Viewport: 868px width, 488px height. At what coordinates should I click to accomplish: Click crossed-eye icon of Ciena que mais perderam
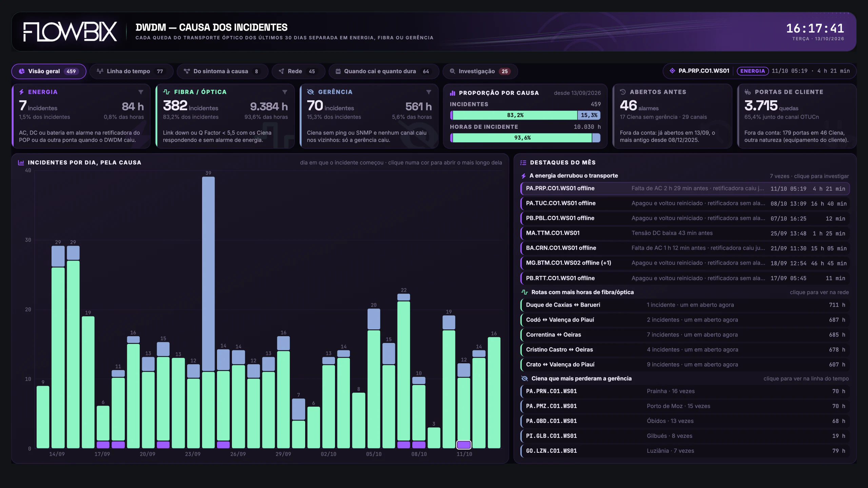point(525,379)
